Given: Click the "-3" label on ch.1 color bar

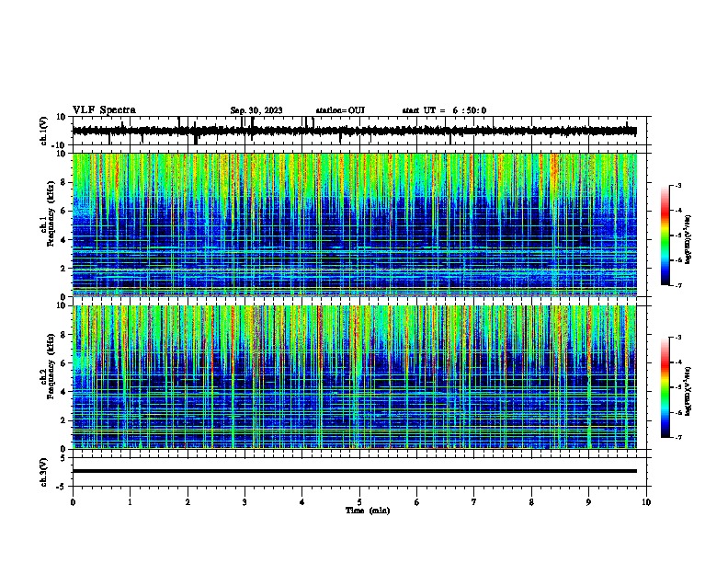Looking at the screenshot, I should pyautogui.click(x=677, y=185).
